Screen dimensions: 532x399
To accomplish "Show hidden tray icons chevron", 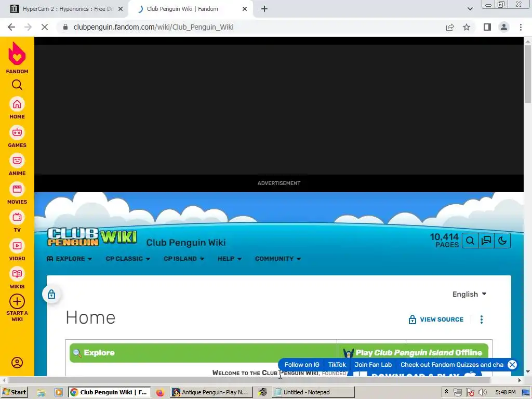I will (x=446, y=392).
